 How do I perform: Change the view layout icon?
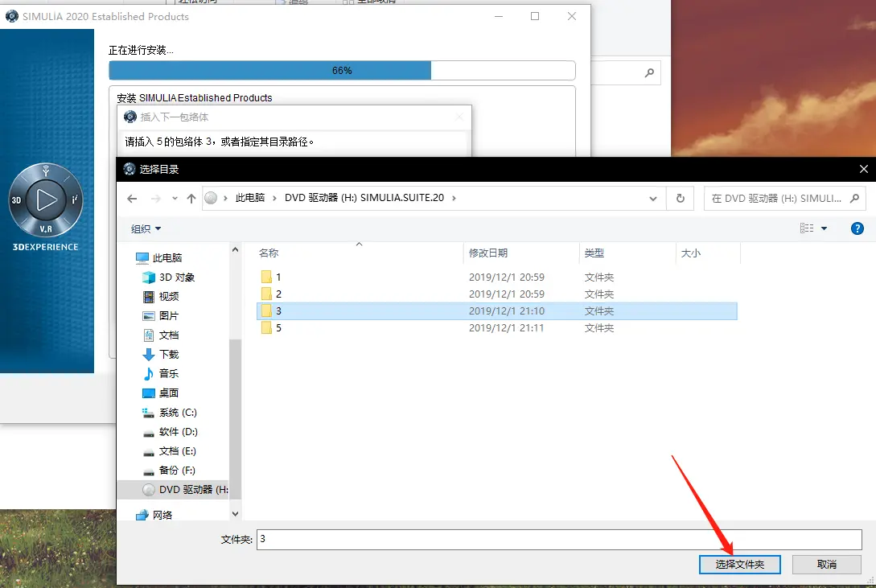807,228
